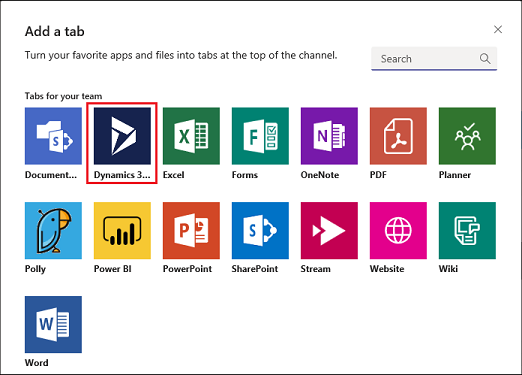This screenshot has width=522, height=375.
Task: Click the 'PowerPoint' label text
Action: [x=187, y=269]
